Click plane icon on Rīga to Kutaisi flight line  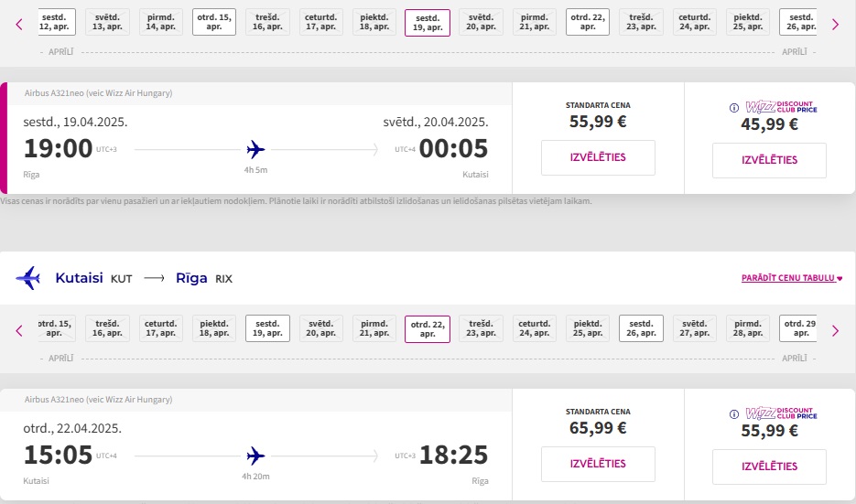pos(255,149)
